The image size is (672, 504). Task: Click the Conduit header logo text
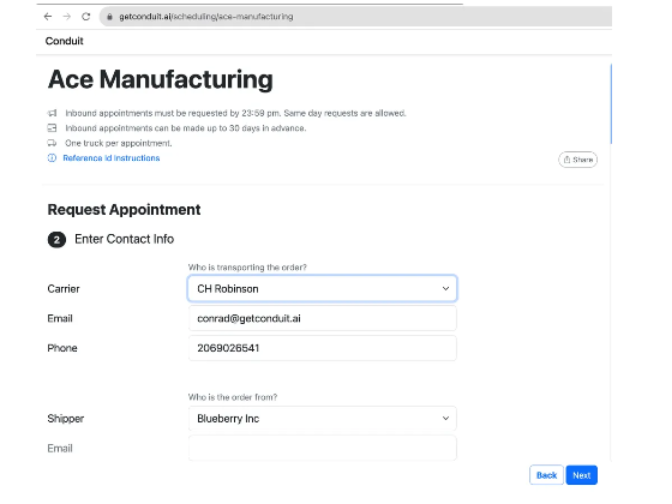coord(64,41)
